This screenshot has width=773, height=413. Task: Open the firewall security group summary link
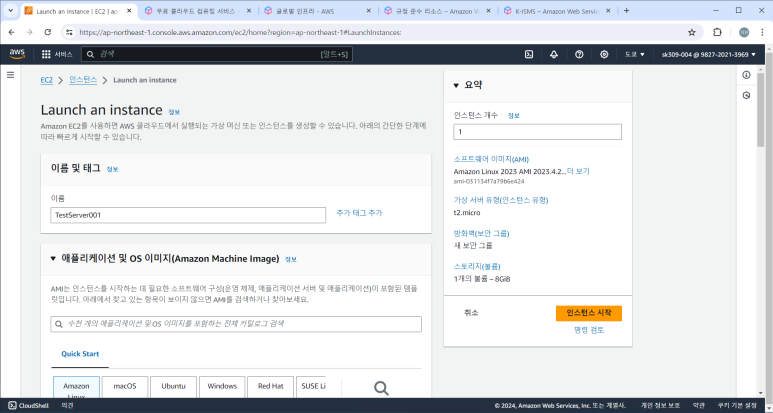(481, 234)
